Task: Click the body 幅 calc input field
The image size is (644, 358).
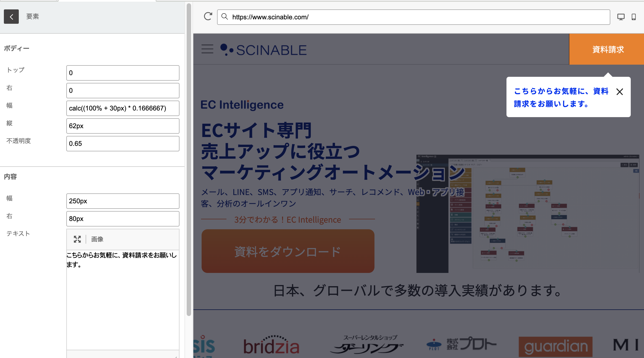Action: pos(123,108)
